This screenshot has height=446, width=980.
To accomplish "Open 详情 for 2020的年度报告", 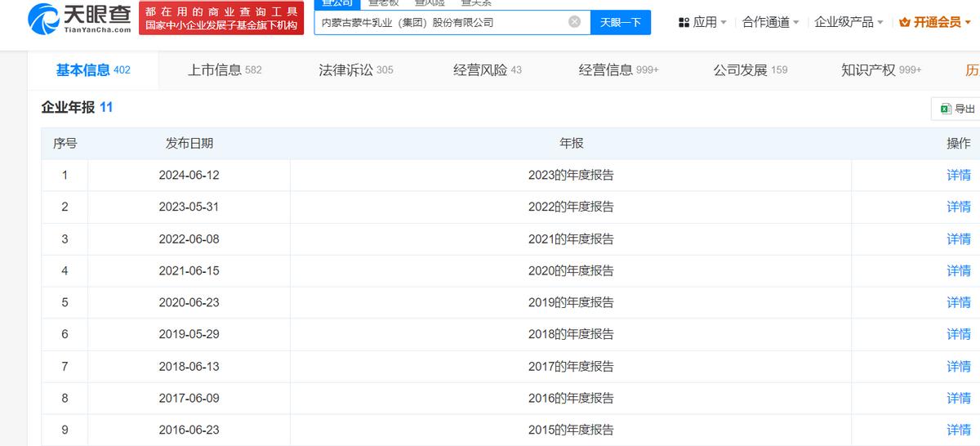I will [959, 270].
